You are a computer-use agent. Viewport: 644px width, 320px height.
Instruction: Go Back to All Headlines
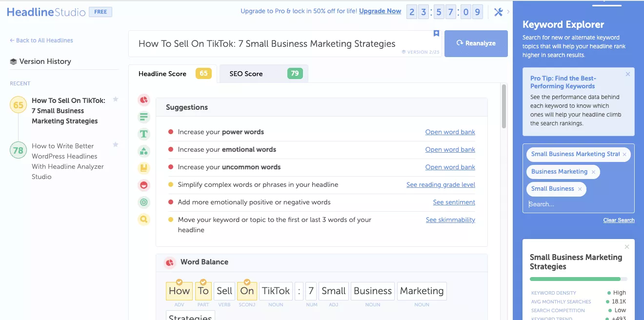[x=41, y=40]
